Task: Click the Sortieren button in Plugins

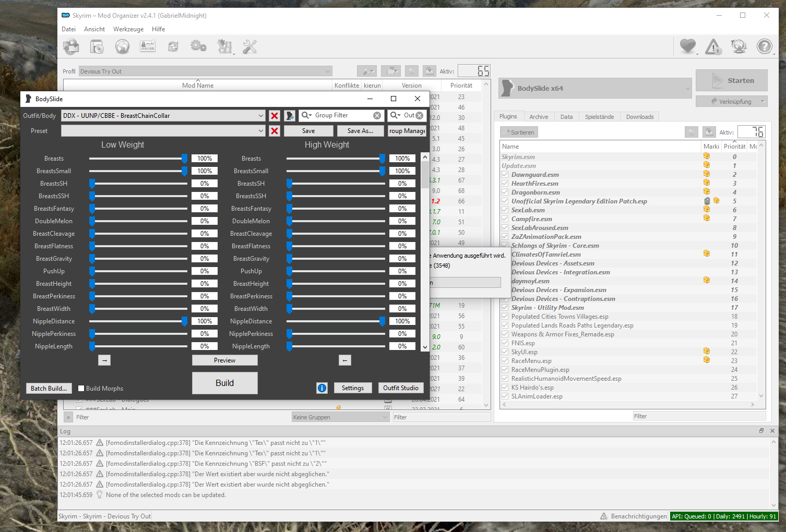Action: (519, 132)
